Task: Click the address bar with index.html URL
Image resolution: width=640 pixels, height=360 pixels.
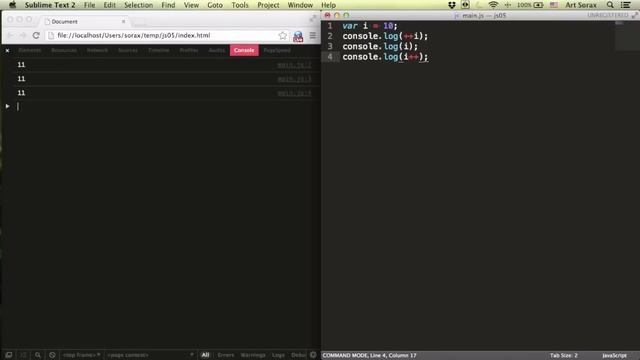Action: pyautogui.click(x=168, y=36)
